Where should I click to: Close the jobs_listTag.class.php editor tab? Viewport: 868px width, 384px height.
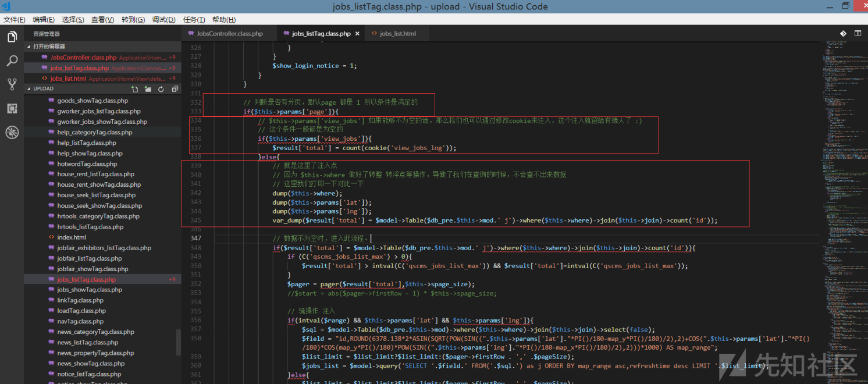click(x=358, y=34)
